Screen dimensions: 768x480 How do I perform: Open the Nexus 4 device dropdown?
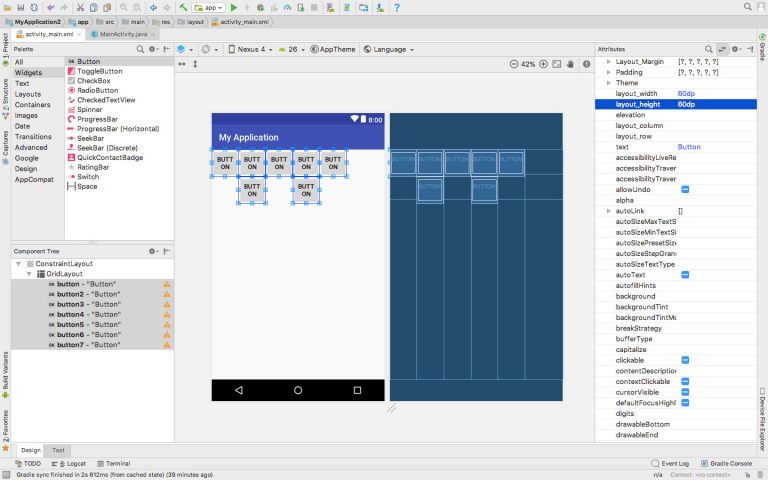coord(250,49)
